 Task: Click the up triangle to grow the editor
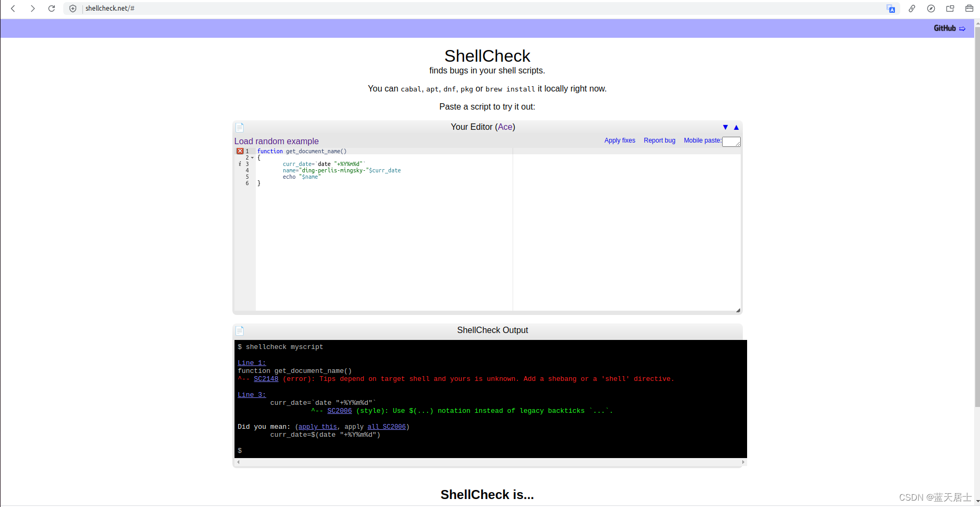(736, 127)
